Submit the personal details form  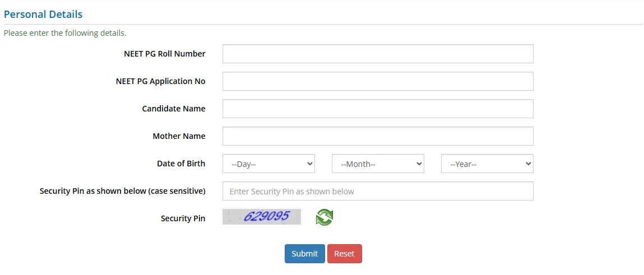(304, 254)
